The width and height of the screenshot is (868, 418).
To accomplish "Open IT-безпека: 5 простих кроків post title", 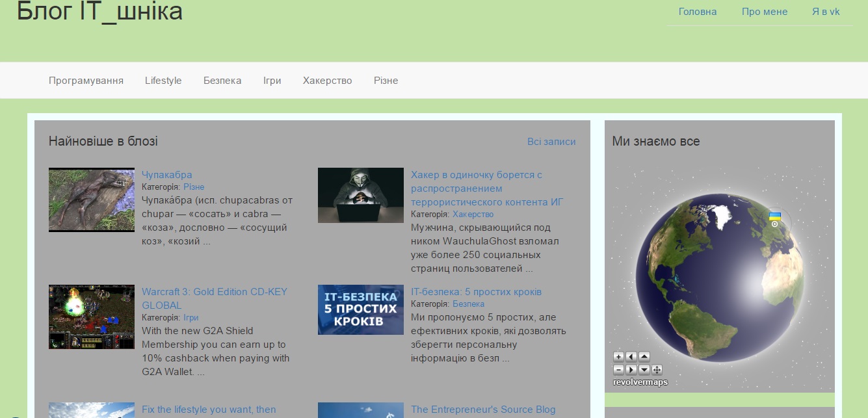I will [x=476, y=292].
